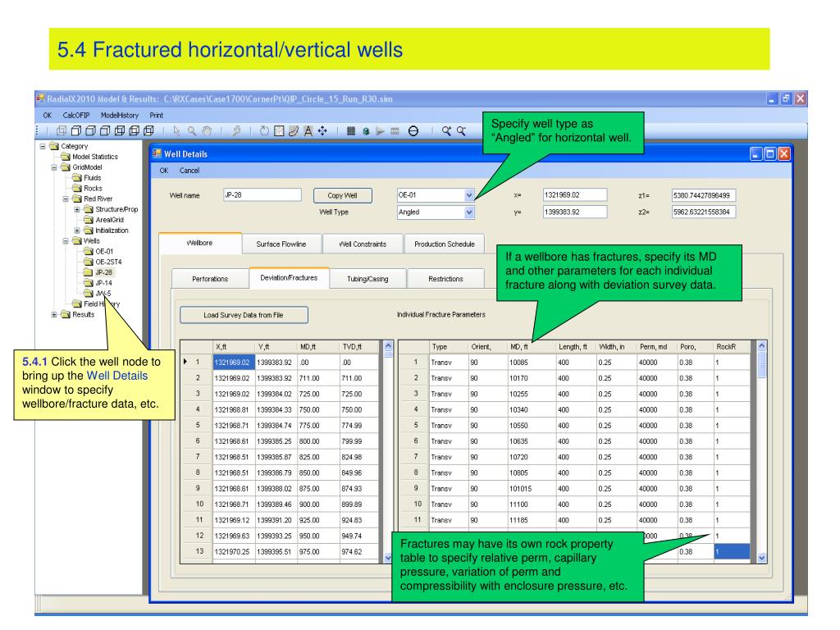Open the Well Type 'Angled' dropdown
Screen dimensions: 840x630
click(468, 212)
